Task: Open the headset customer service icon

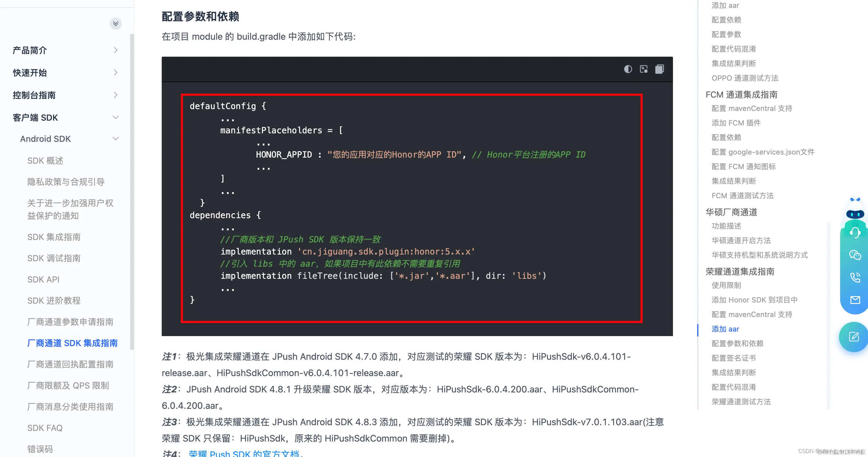Action: (x=855, y=233)
